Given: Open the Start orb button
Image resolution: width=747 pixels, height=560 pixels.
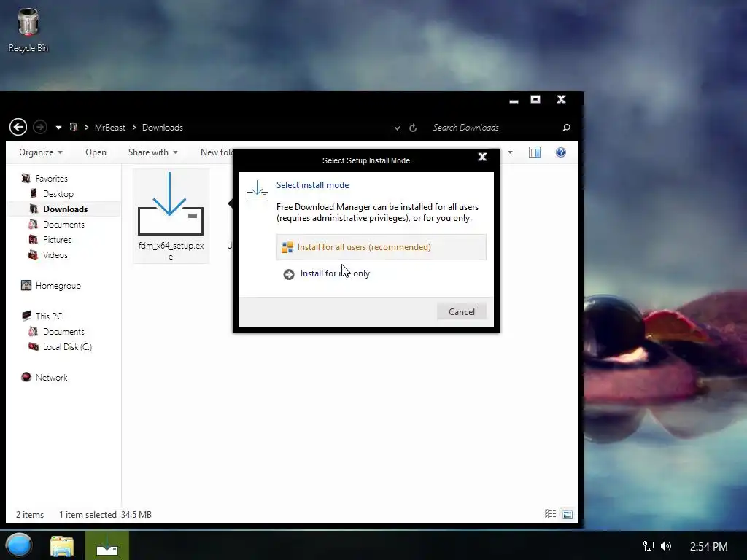Looking at the screenshot, I should (19, 545).
